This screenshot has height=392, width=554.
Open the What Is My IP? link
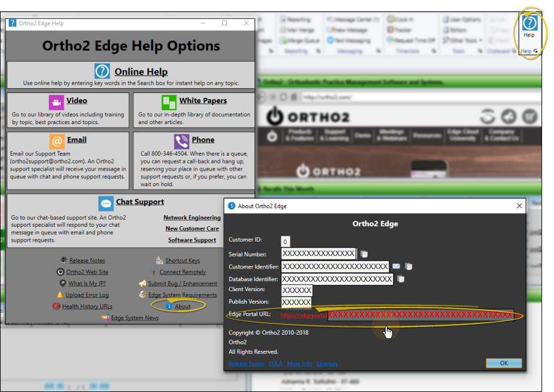coord(87,283)
